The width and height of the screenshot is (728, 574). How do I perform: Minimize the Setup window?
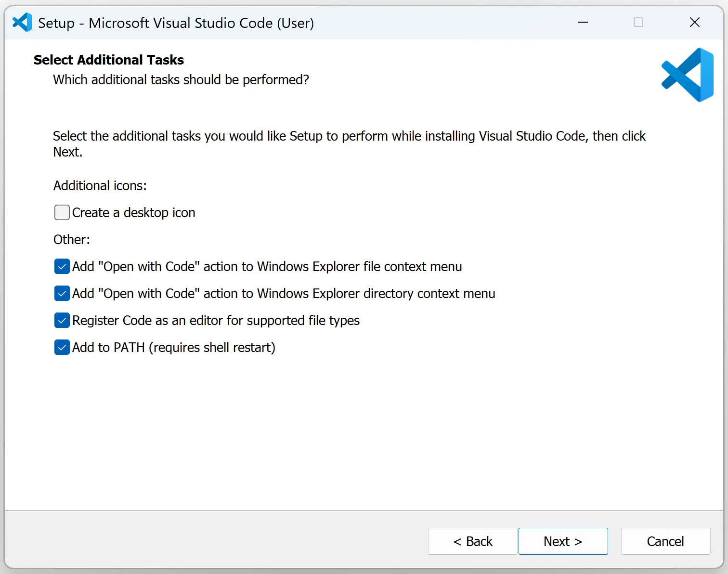coord(583,23)
